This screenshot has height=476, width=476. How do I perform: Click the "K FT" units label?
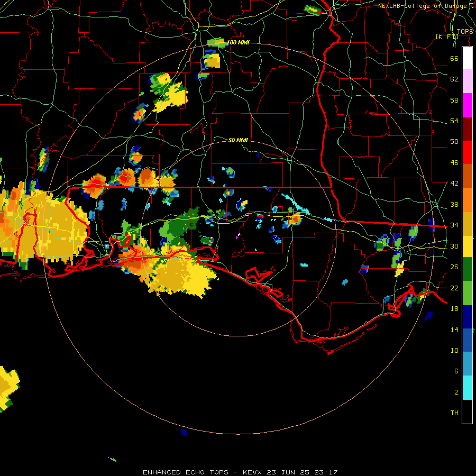click(x=447, y=36)
